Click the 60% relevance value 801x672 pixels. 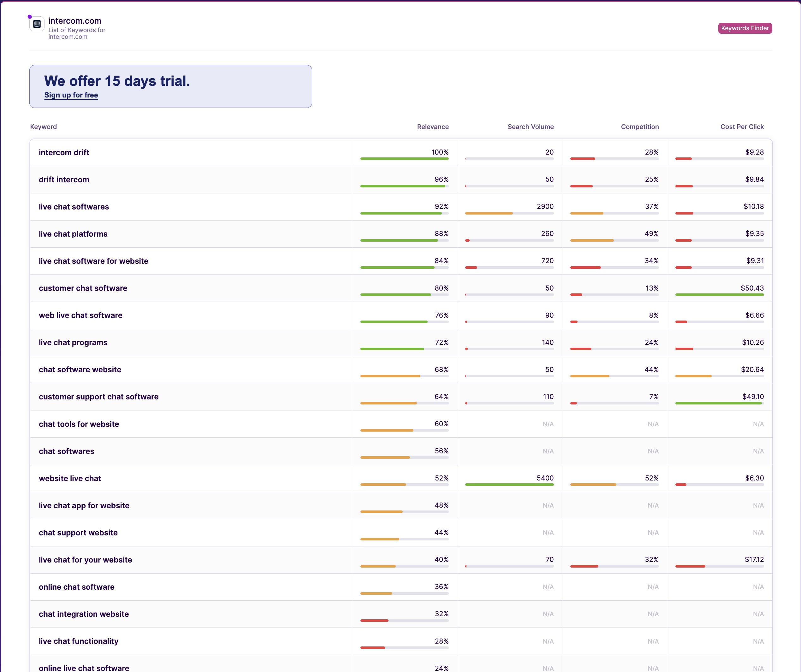point(441,424)
